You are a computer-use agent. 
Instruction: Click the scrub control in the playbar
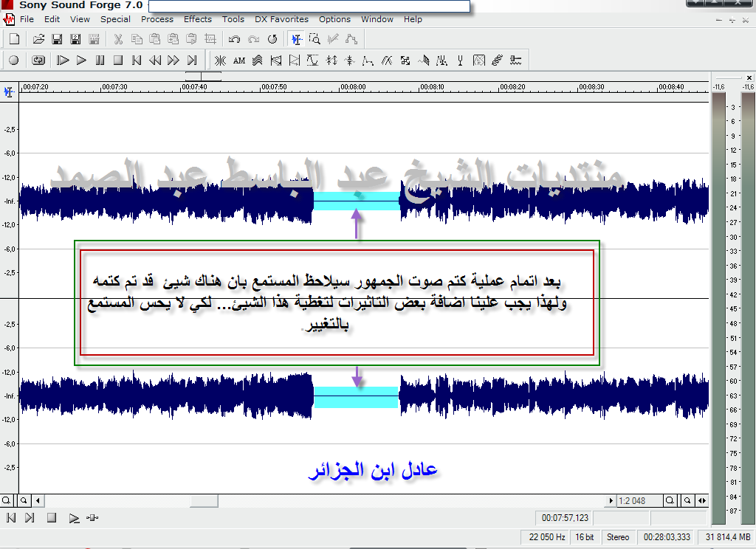coord(92,518)
